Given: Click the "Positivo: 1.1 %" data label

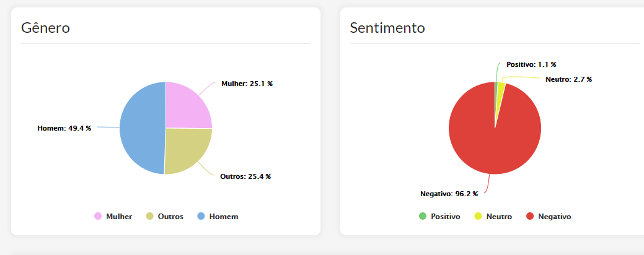Looking at the screenshot, I should click(x=531, y=64).
